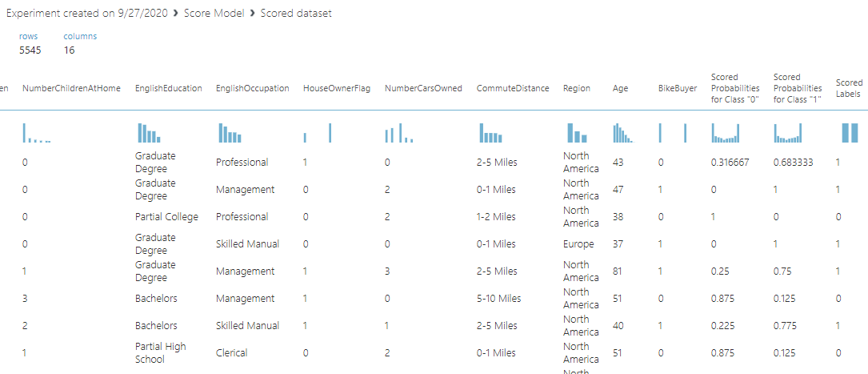
Task: Click the Europe cell in Region column
Action: point(578,244)
